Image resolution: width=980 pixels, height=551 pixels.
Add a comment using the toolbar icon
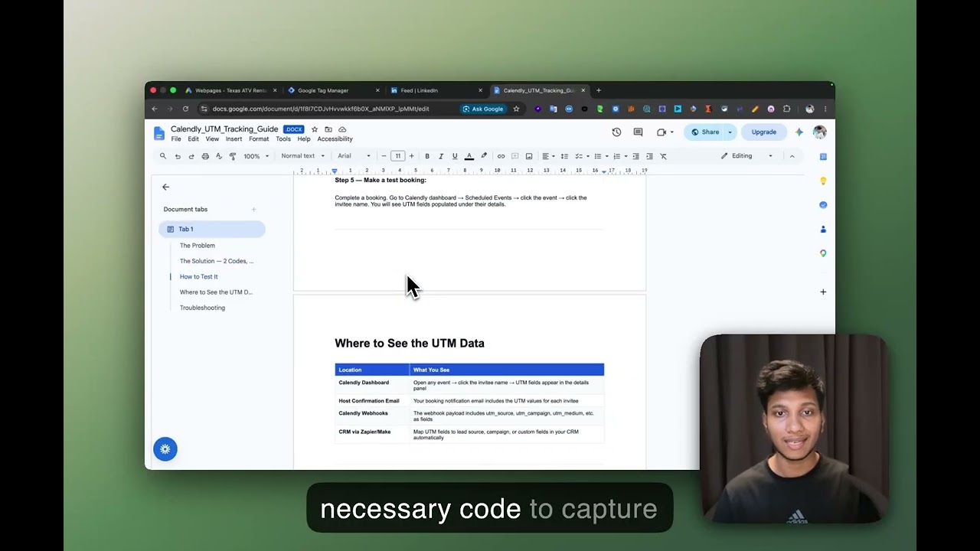pyautogui.click(x=514, y=156)
